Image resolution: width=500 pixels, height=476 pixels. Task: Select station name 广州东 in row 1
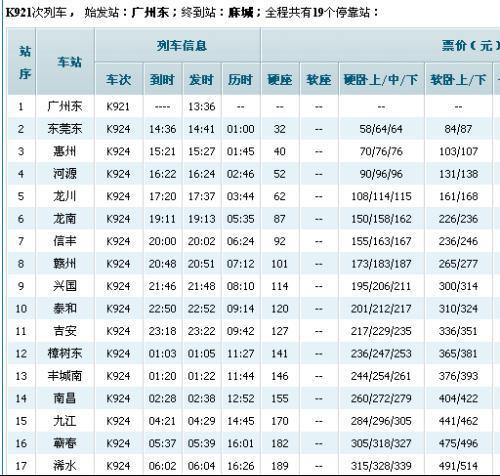click(x=65, y=106)
